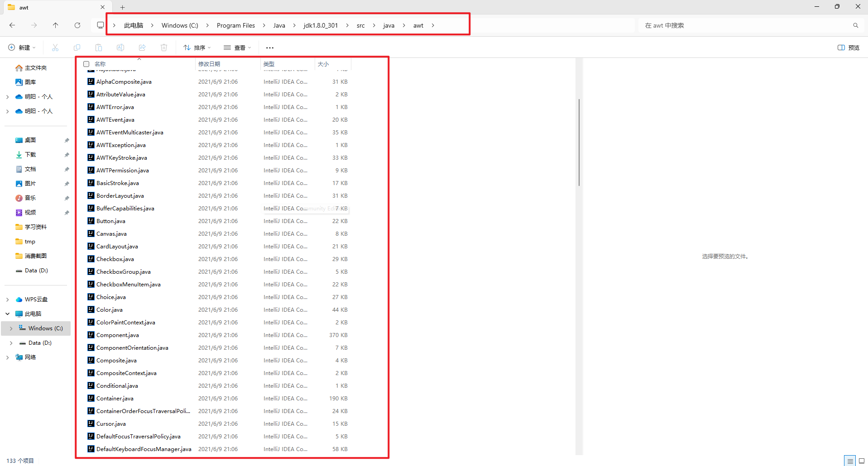Click the cut scissors icon
Image resolution: width=868 pixels, height=466 pixels.
(x=55, y=48)
